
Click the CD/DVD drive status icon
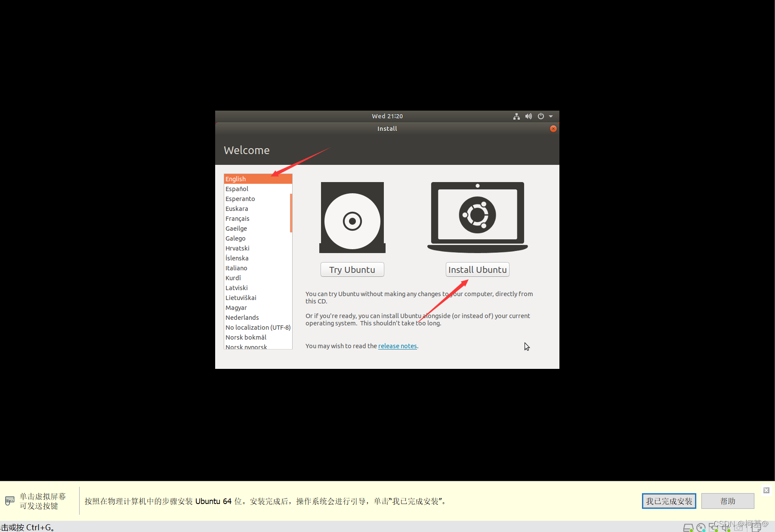point(701,528)
